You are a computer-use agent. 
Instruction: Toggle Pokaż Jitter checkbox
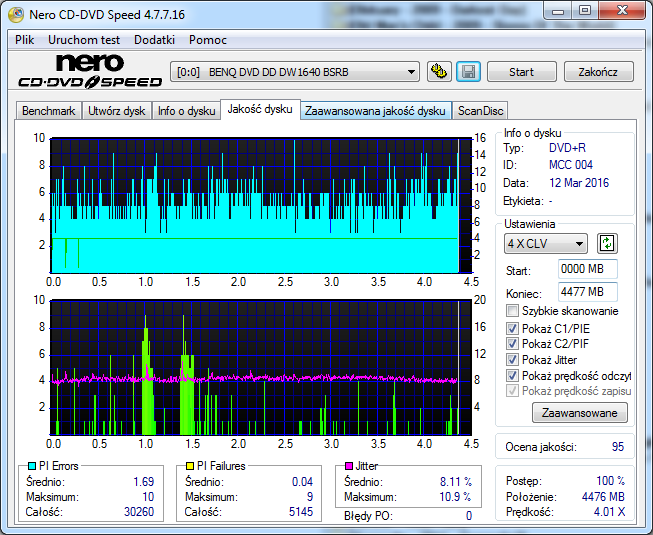tap(512, 359)
